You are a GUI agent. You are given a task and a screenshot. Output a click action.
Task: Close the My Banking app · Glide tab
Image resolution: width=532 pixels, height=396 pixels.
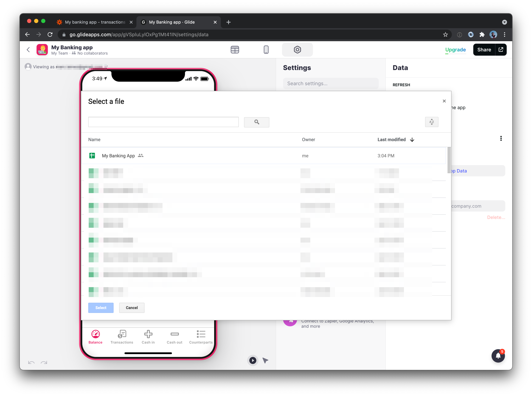pos(215,22)
